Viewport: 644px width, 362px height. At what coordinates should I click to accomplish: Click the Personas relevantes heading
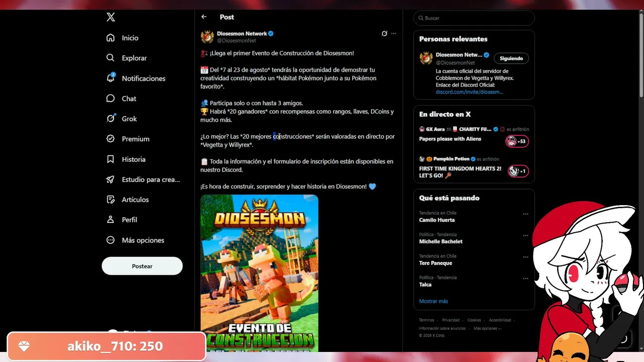(453, 39)
